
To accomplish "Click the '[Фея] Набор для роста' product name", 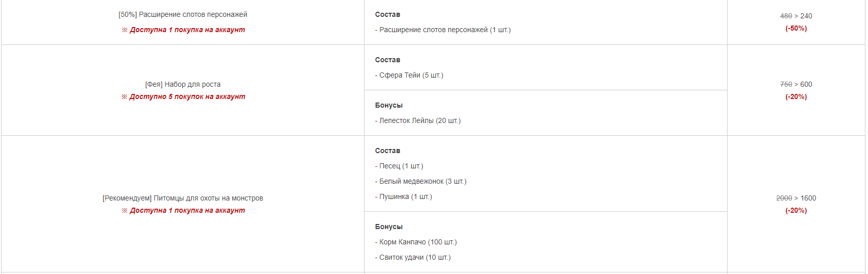I will [x=183, y=84].
